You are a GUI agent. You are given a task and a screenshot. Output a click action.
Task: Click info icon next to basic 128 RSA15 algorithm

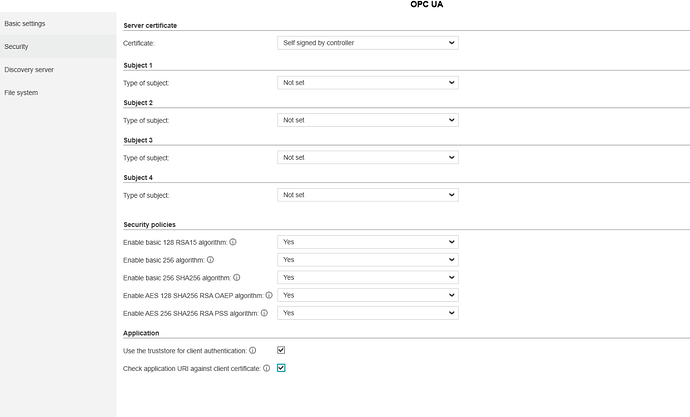pos(233,242)
